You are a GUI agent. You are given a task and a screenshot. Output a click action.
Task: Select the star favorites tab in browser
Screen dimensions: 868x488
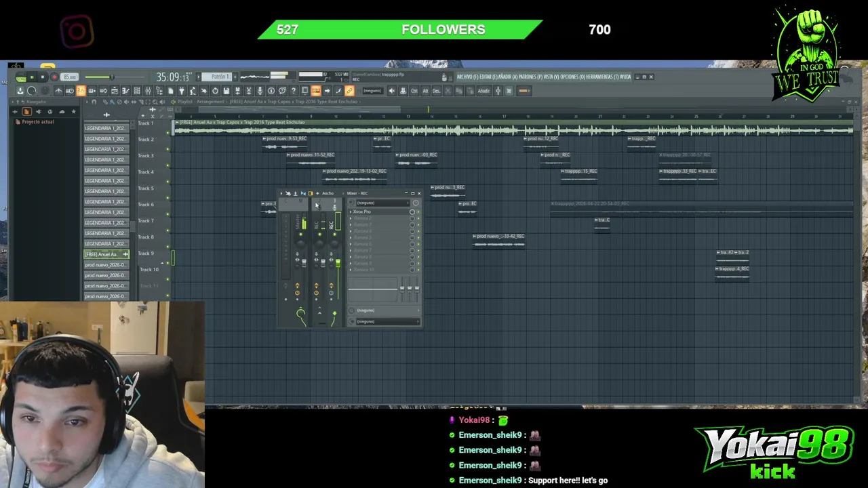[x=73, y=111]
